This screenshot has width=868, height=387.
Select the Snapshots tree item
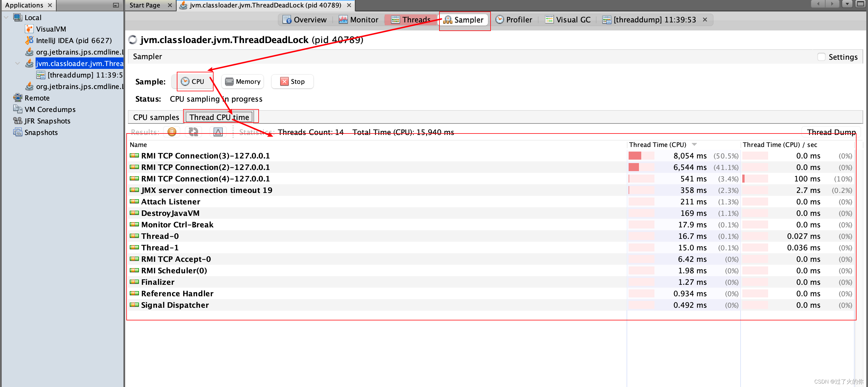coord(41,132)
